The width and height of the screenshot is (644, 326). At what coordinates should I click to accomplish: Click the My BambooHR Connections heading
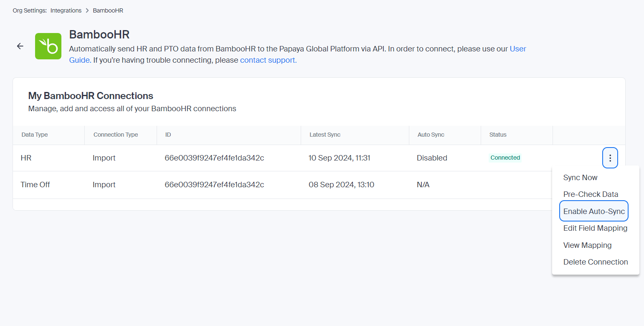(91, 96)
